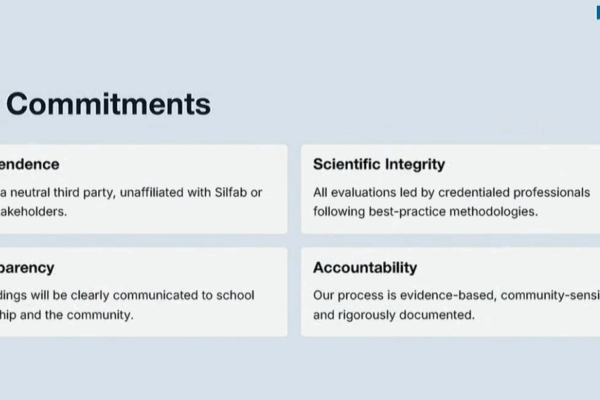This screenshot has height=400, width=600.
Task: Click the text 'hip and the community.'
Action: pyautogui.click(x=67, y=315)
